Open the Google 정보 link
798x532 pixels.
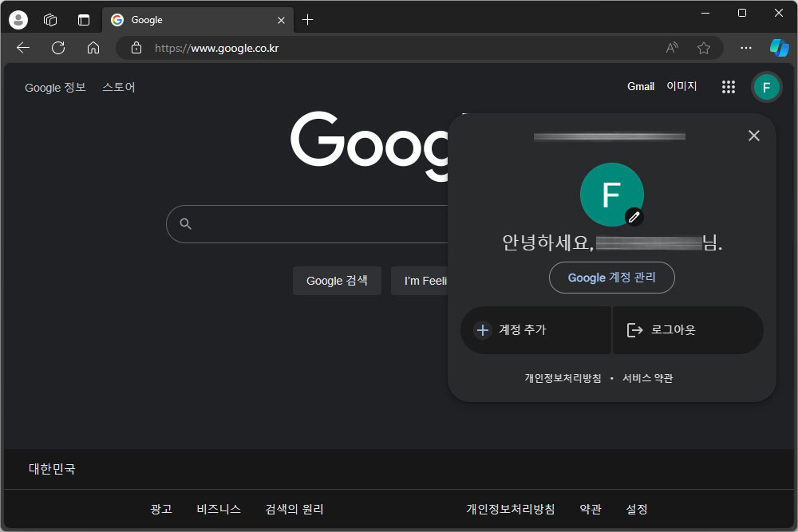[55, 88]
